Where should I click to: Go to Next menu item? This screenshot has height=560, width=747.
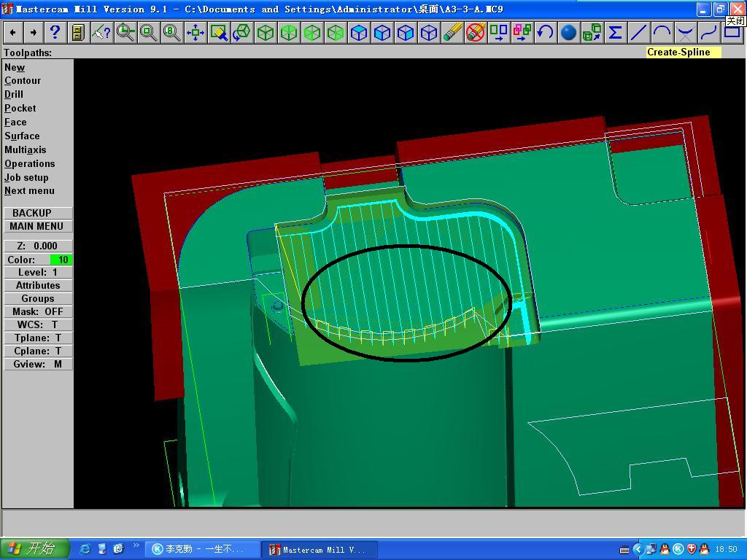tap(29, 190)
